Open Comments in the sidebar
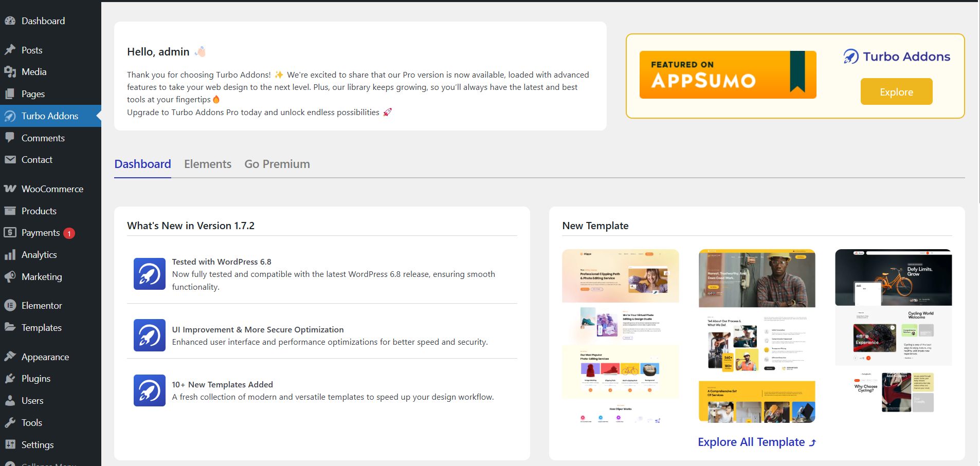The height and width of the screenshot is (466, 980). [50, 138]
